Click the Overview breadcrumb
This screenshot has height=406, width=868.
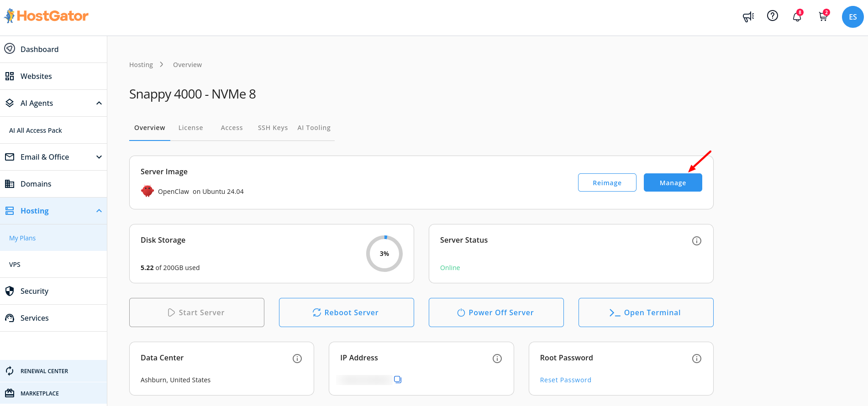tap(187, 65)
